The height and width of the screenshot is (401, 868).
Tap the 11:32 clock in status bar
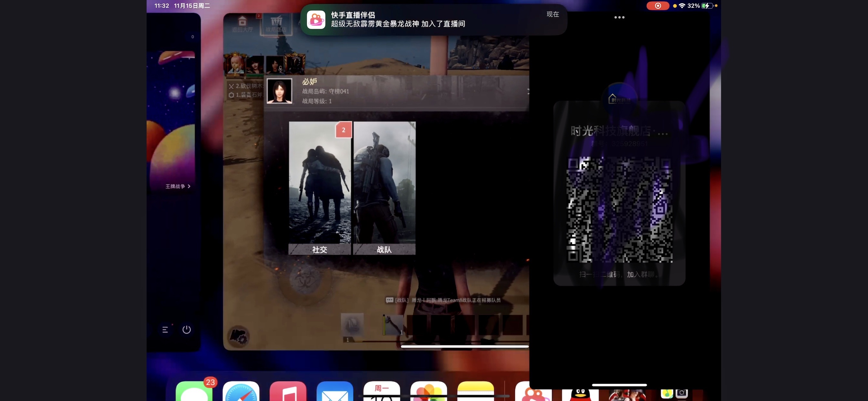162,6
